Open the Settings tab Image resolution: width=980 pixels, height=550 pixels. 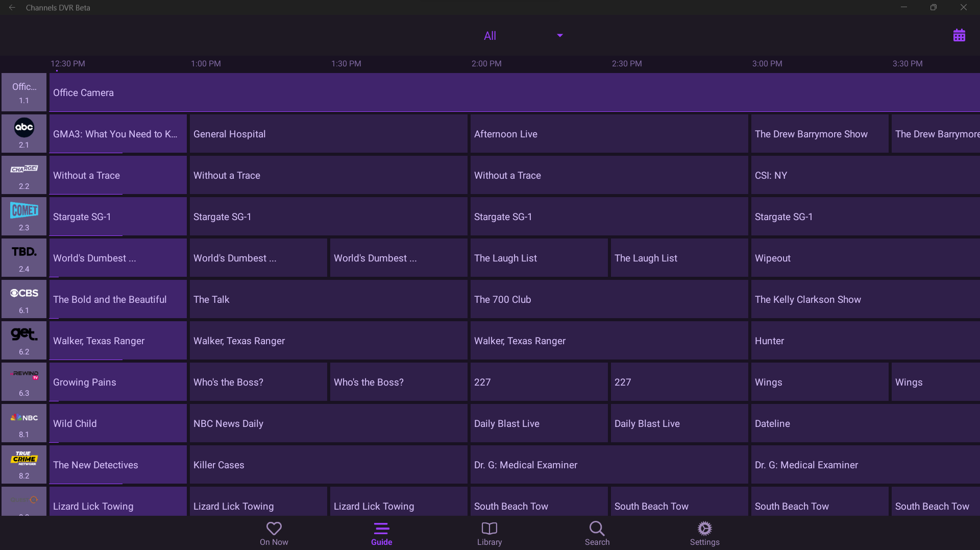[x=704, y=533]
